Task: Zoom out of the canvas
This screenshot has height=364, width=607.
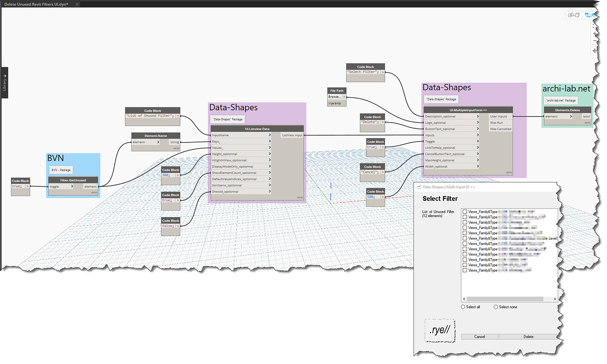Action: coord(594,40)
